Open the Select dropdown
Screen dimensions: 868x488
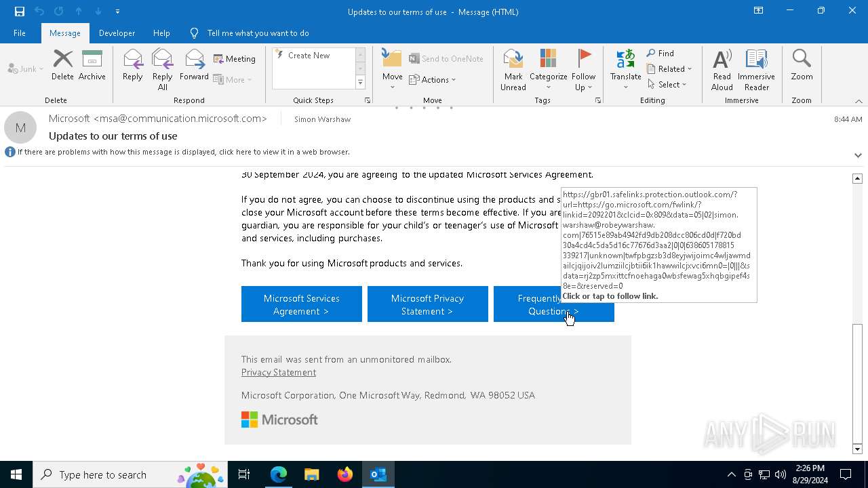tap(667, 85)
